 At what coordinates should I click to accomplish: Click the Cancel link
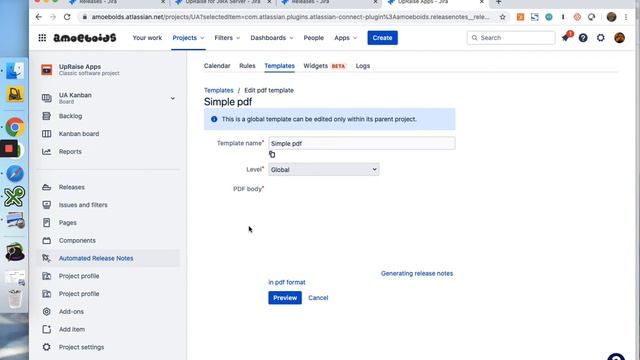coord(318,298)
